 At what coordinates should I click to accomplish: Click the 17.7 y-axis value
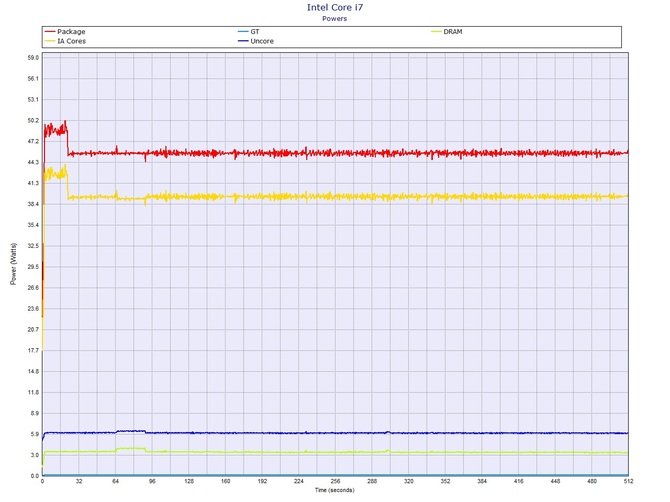33,351
